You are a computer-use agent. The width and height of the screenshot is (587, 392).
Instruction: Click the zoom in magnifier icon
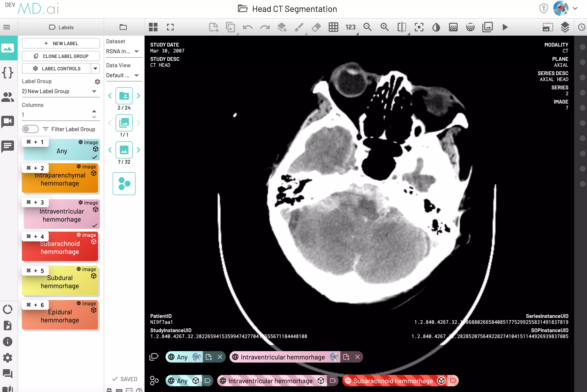[x=385, y=27]
